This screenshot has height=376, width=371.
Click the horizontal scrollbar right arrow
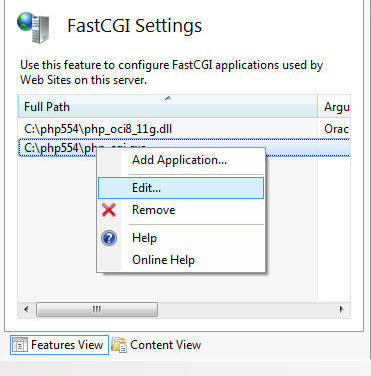(341, 309)
